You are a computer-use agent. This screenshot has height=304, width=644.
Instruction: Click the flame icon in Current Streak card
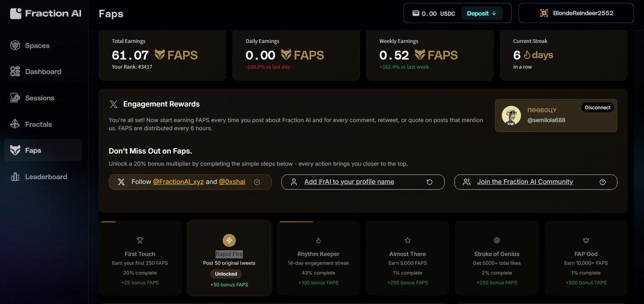coord(527,55)
